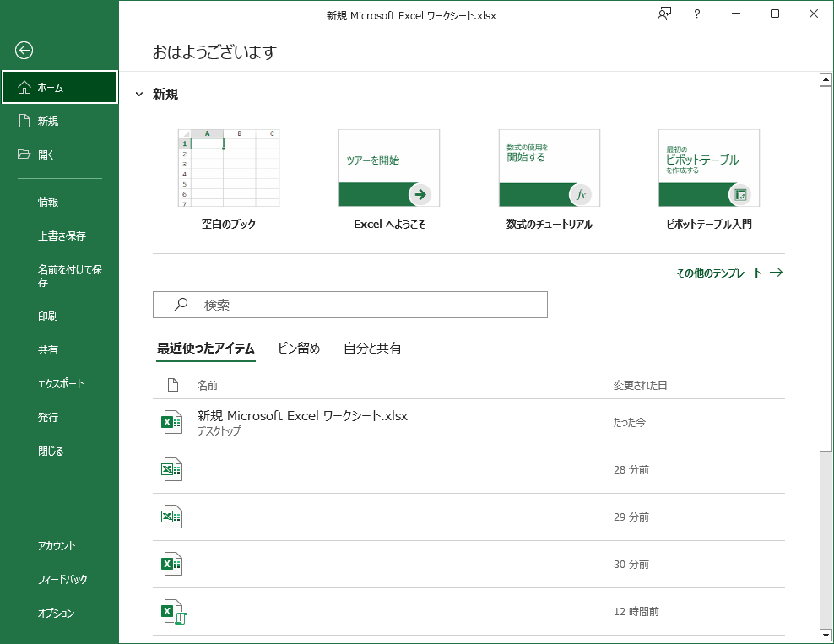Click the back arrow circle icon
Screen dimensions: 834x644
(x=24, y=51)
